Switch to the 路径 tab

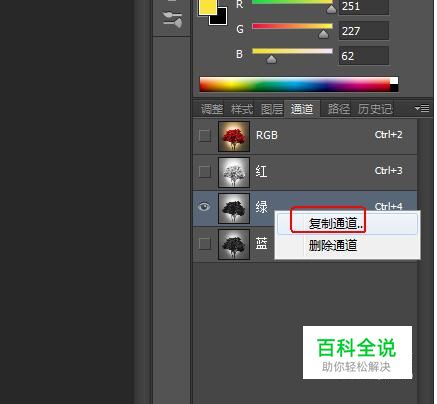click(338, 109)
